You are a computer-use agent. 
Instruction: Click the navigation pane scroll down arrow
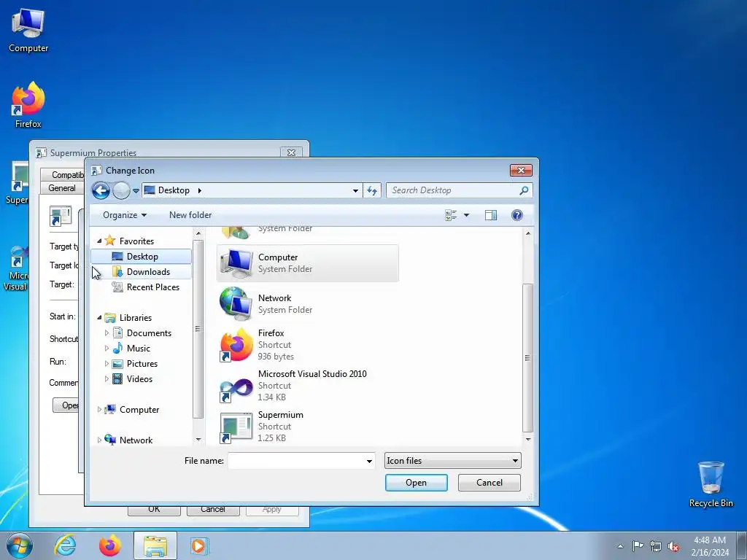(198, 440)
